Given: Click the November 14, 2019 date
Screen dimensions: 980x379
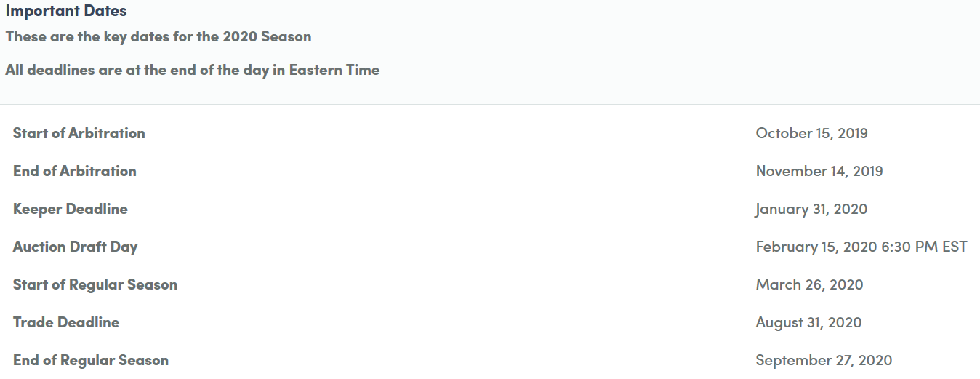Looking at the screenshot, I should 819,171.
